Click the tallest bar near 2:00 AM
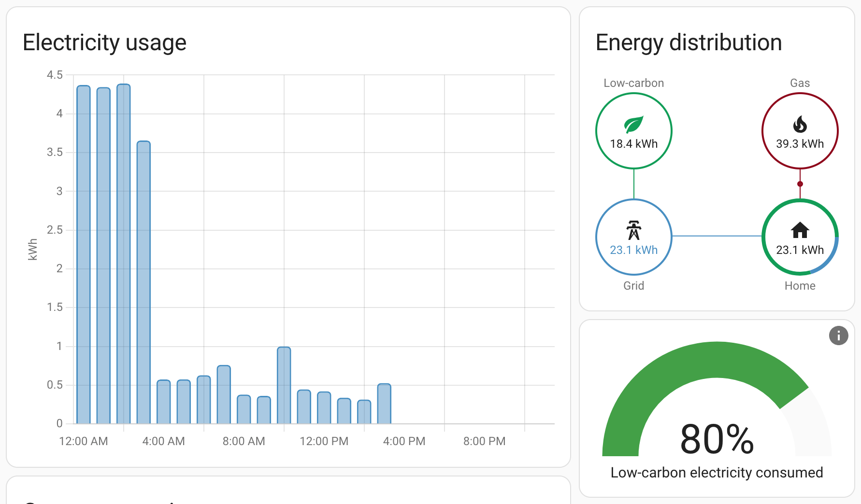 124,254
